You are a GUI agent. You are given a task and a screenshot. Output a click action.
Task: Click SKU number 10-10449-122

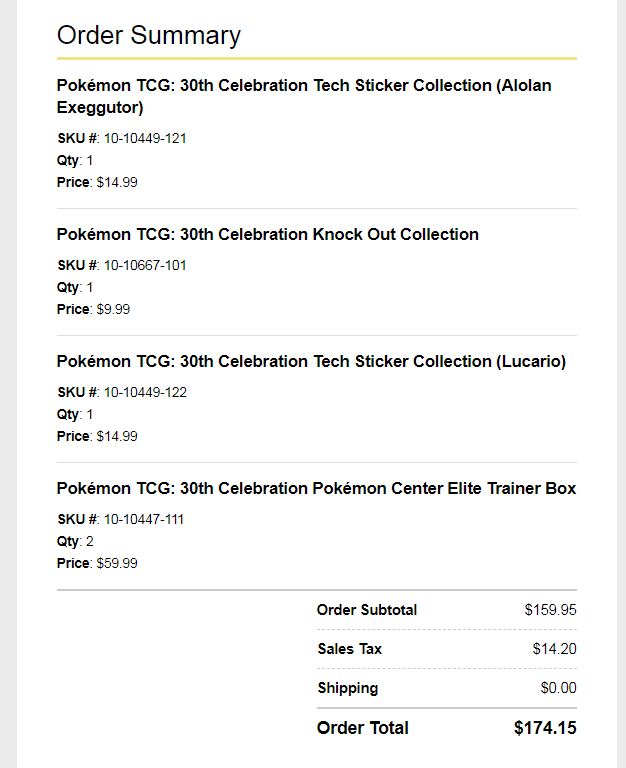click(x=145, y=392)
